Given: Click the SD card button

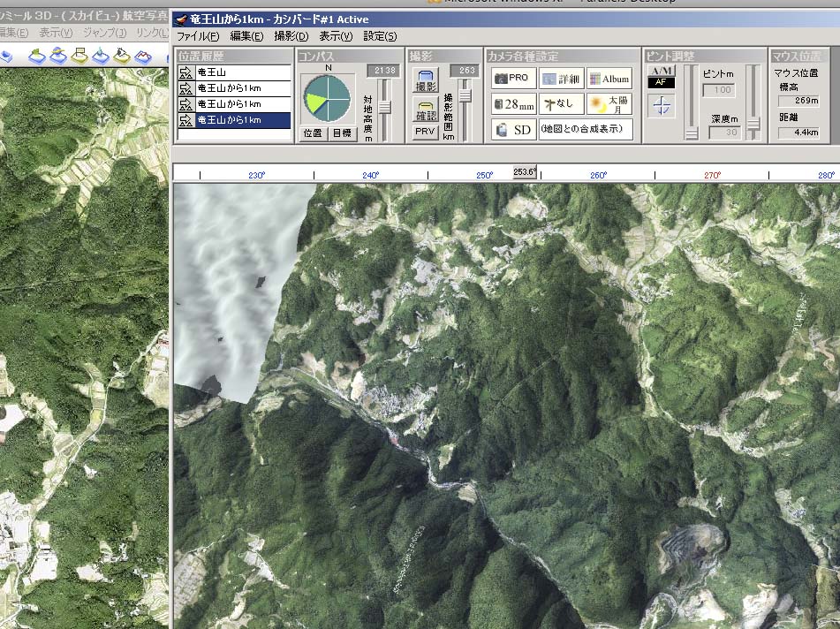Looking at the screenshot, I should [512, 130].
